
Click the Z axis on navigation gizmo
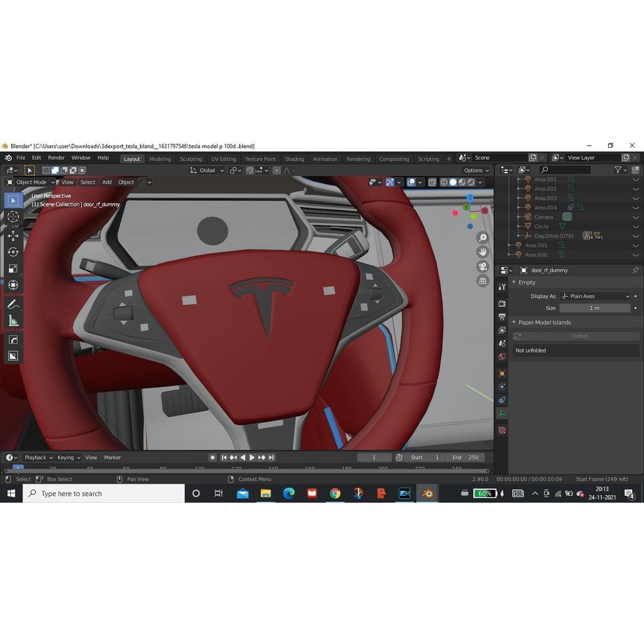pos(470,197)
